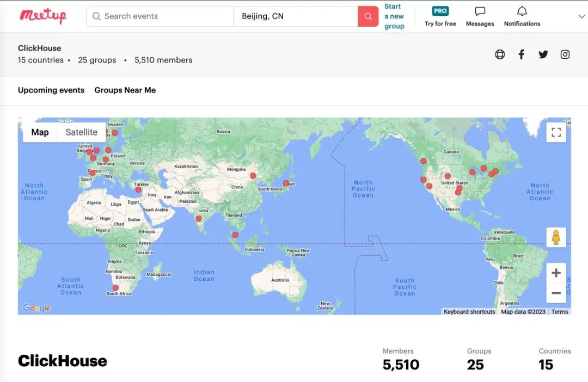Click Start a new group link
The image size is (588, 382).
(394, 16)
